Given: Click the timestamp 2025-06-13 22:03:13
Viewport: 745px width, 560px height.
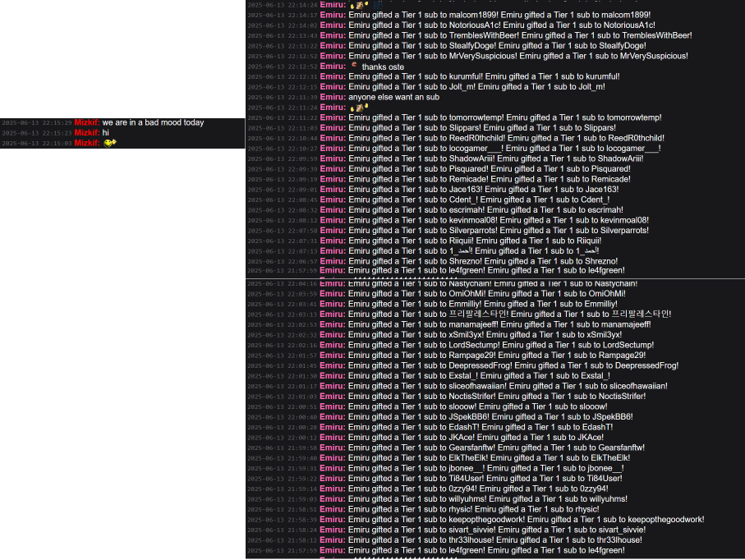Looking at the screenshot, I should 283,314.
